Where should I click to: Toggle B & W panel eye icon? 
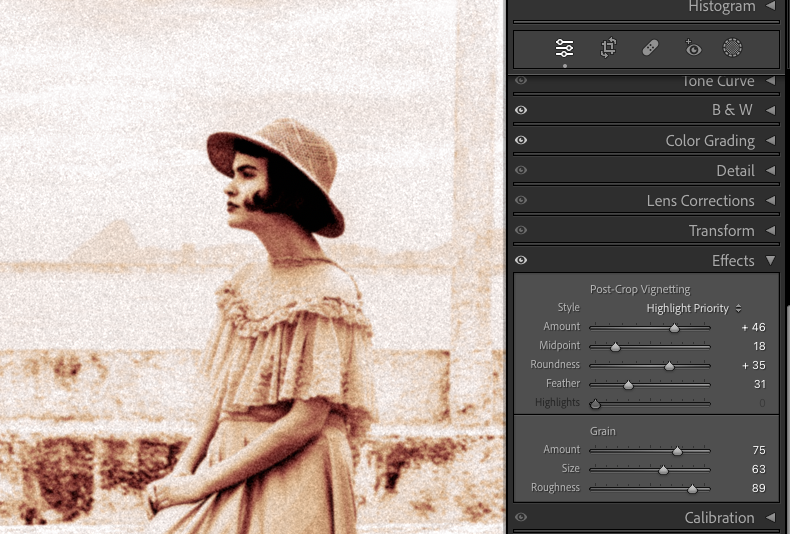pos(521,110)
